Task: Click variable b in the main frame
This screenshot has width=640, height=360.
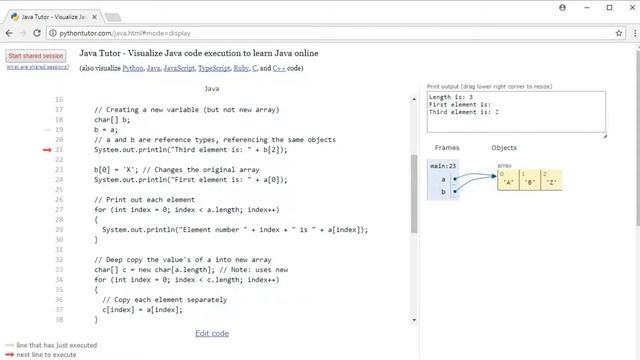Action: click(443, 192)
